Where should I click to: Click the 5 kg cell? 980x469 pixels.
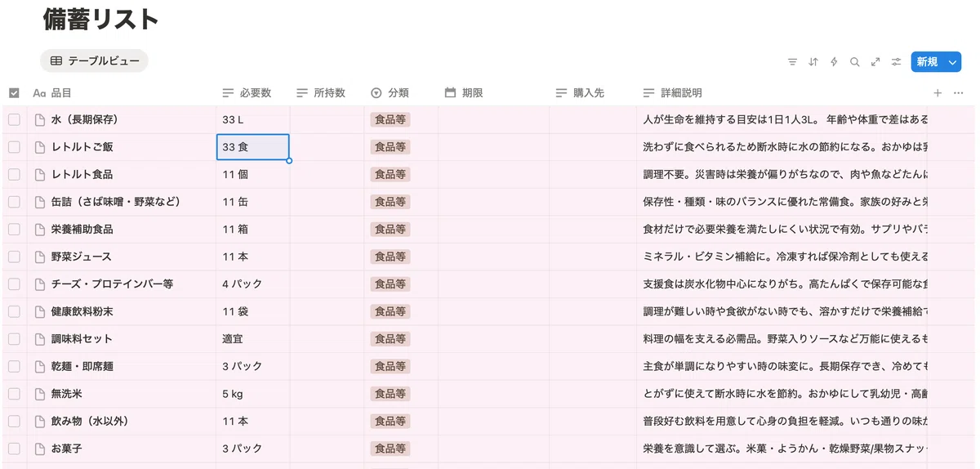tap(253, 394)
